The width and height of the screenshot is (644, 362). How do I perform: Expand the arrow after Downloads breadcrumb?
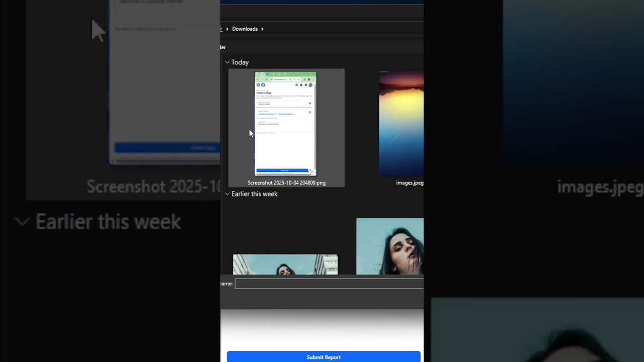262,29
